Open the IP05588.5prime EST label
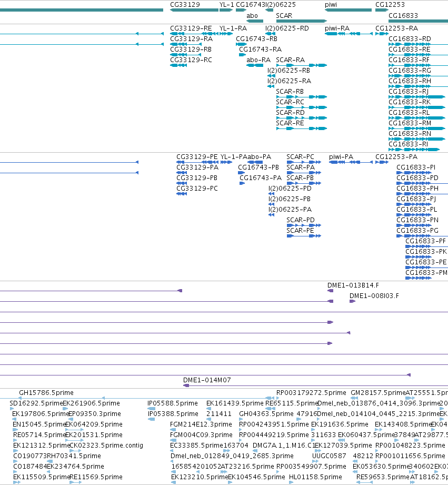 [173, 403]
